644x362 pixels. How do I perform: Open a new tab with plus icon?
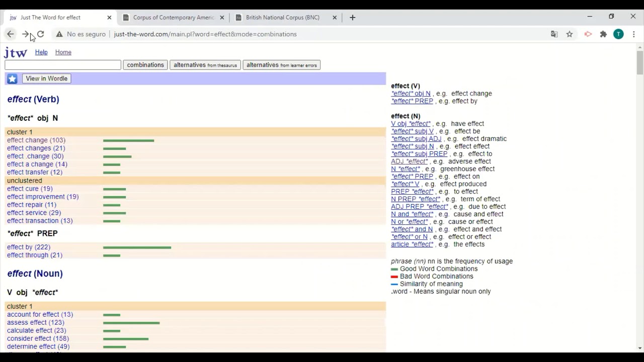click(x=353, y=18)
